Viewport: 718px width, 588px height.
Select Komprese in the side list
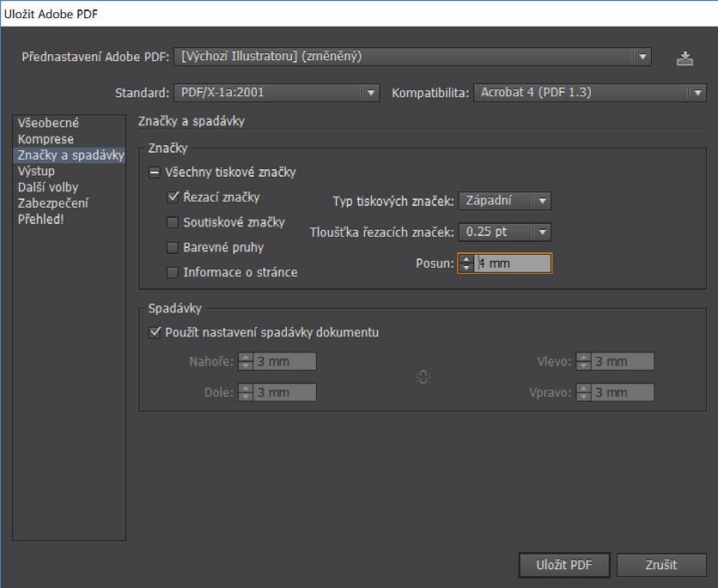tap(70, 139)
